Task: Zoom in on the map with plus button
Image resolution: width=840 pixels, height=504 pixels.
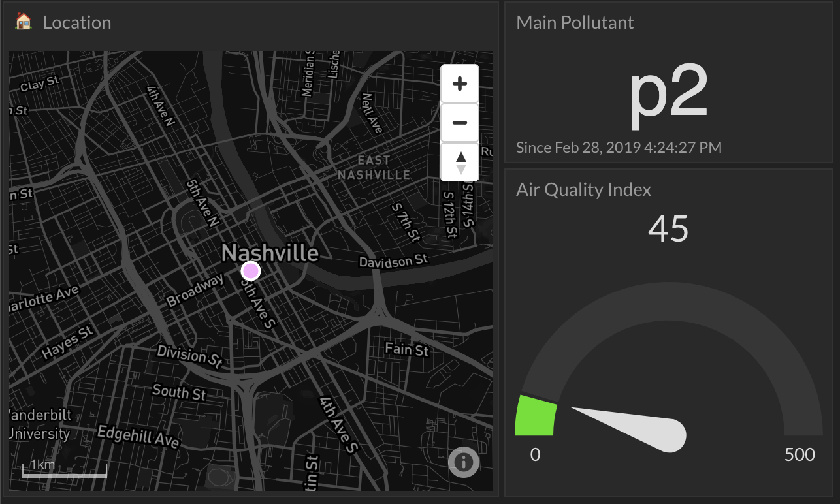Action: (x=459, y=83)
